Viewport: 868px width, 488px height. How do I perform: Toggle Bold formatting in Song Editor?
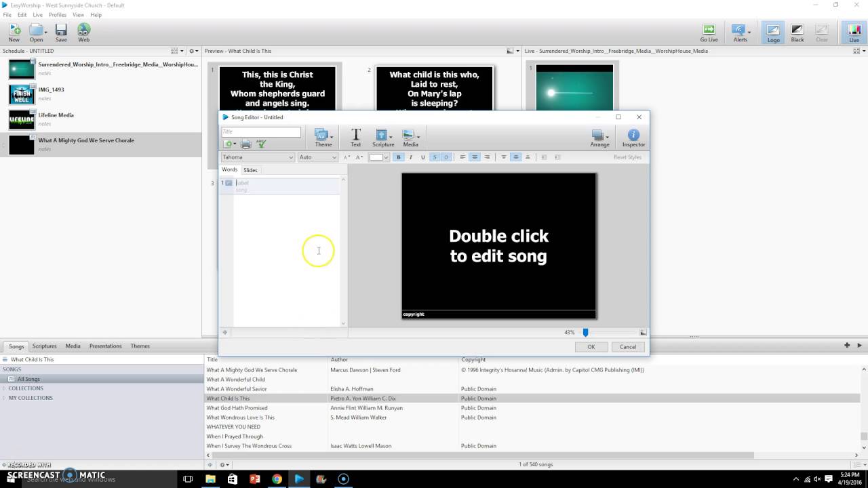coord(398,157)
